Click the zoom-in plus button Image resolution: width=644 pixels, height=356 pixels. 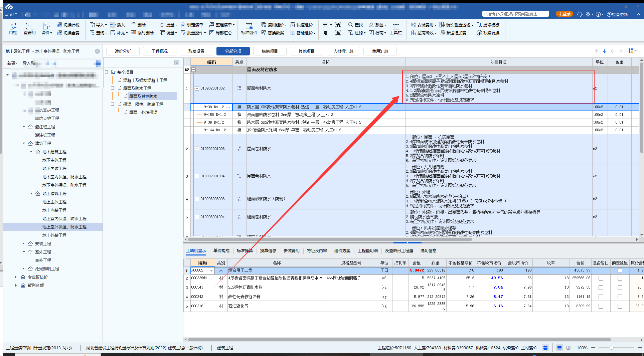[640, 348]
